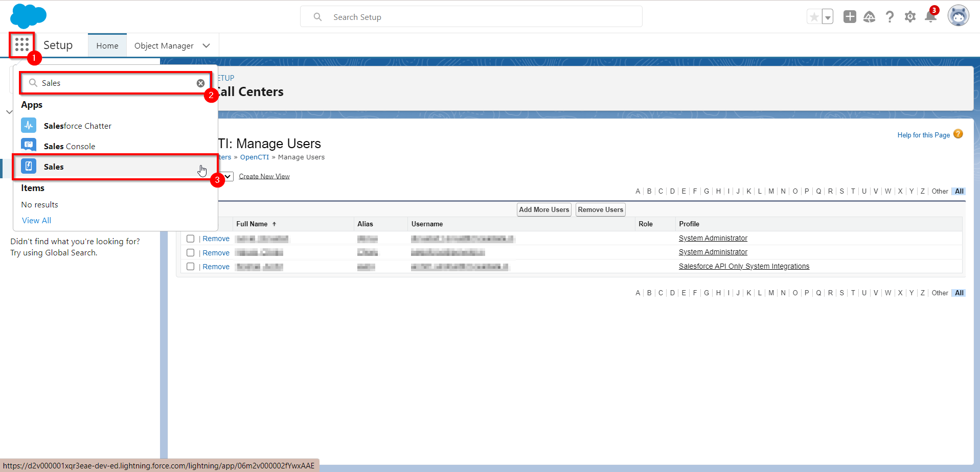Click the favorites star icon
The image size is (980, 472).
(x=814, y=17)
